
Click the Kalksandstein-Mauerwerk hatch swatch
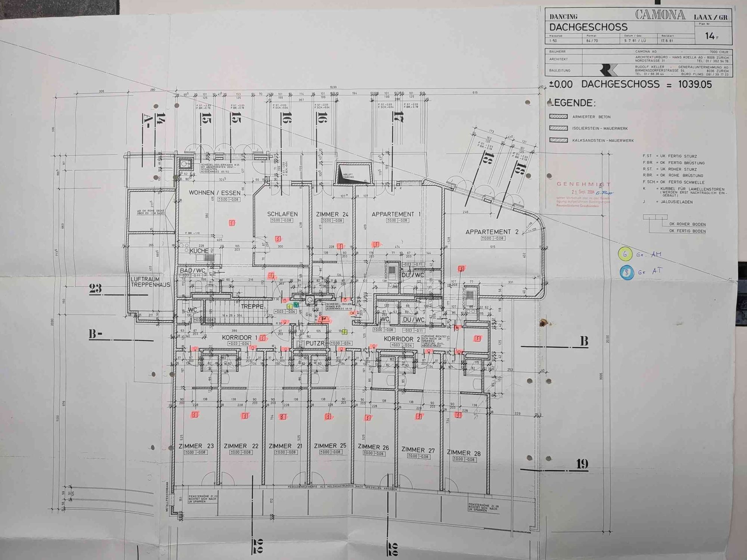click(558, 140)
